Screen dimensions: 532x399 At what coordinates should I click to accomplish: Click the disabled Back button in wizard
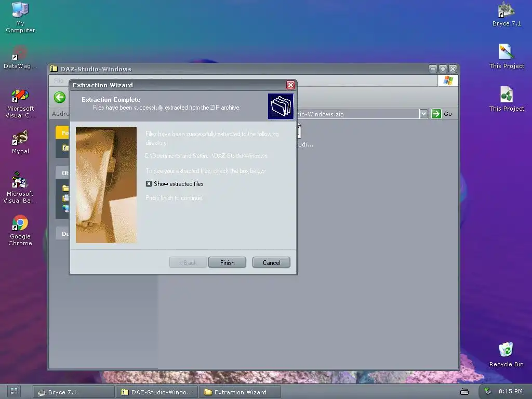coord(188,262)
